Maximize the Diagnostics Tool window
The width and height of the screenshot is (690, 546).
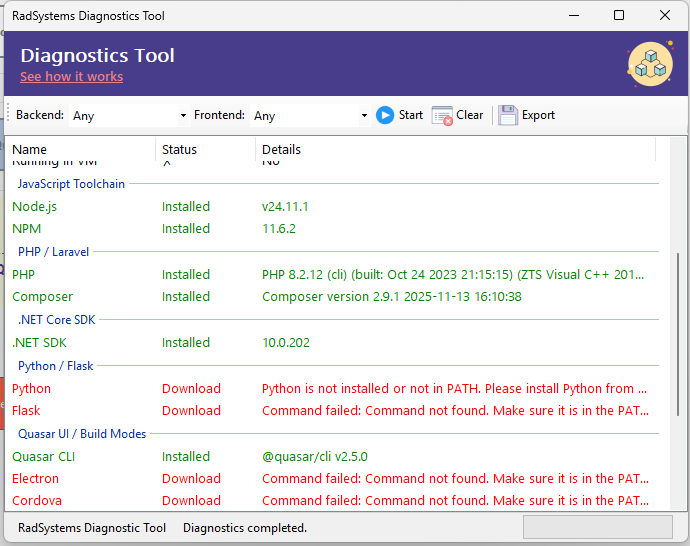619,16
